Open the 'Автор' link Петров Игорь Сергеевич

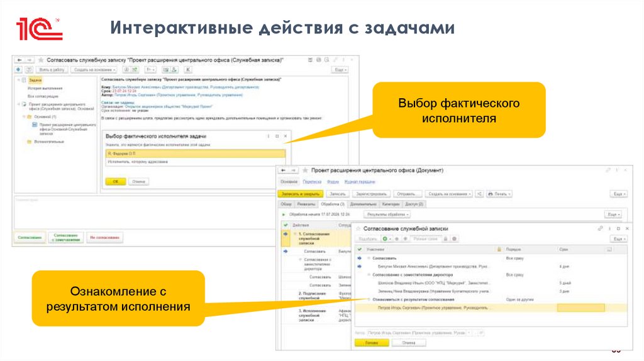tap(178, 95)
